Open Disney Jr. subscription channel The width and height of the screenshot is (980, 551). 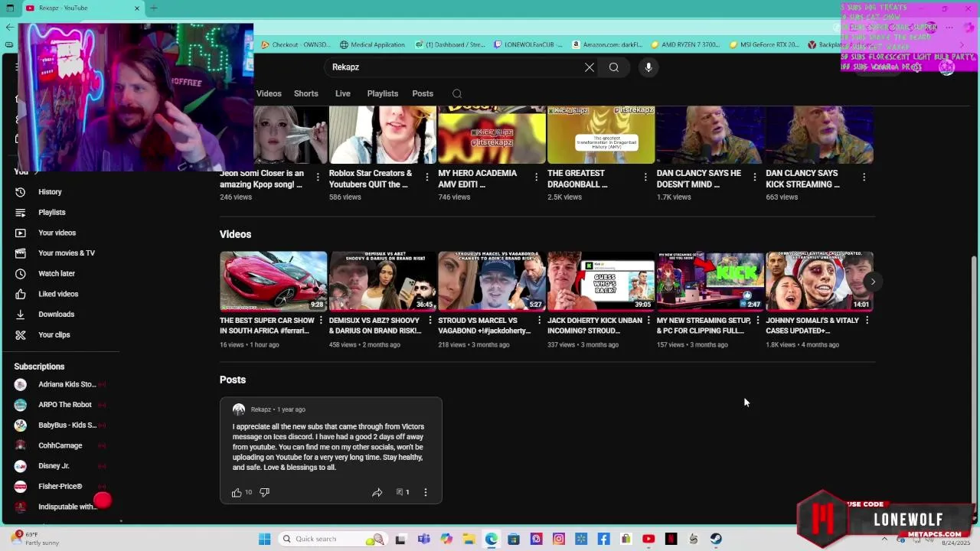tap(54, 466)
